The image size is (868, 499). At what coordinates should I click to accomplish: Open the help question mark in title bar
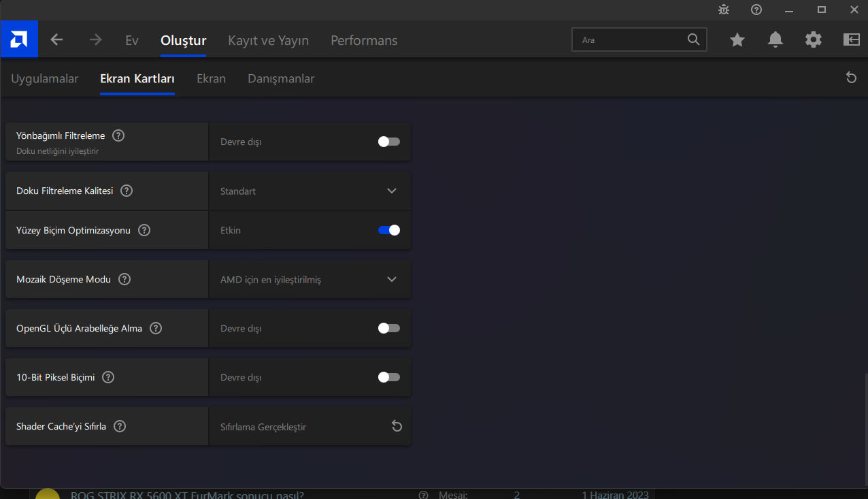click(x=756, y=10)
